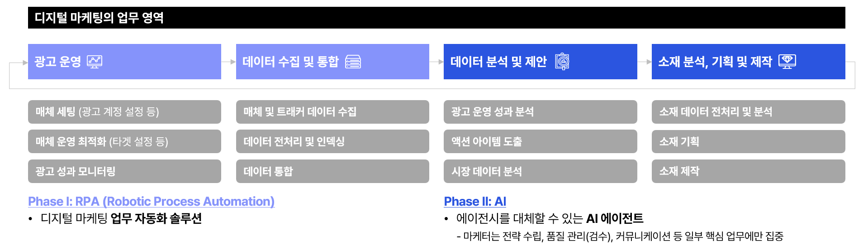This screenshot has height=251, width=868.
Task: Click the 소재 데이터 전처리 및 분석 box
Action: pyautogui.click(x=748, y=112)
